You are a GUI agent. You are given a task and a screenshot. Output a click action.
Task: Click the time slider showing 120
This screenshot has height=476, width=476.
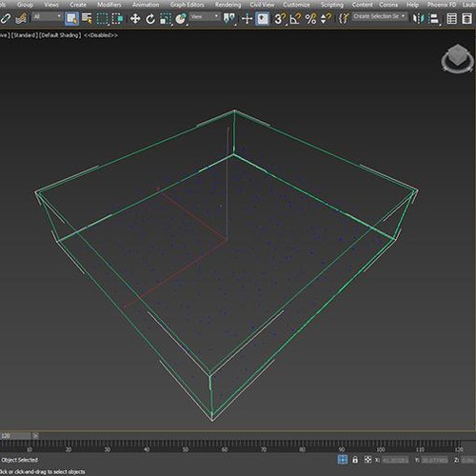point(15,436)
